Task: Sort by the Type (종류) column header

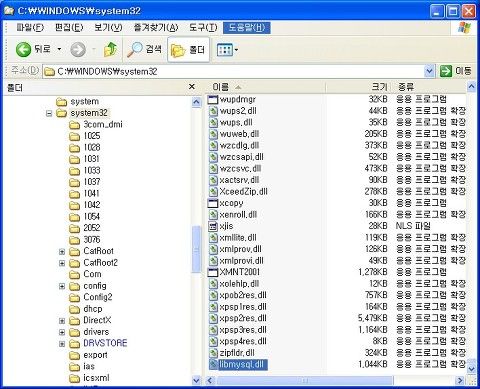Action: pyautogui.click(x=428, y=87)
